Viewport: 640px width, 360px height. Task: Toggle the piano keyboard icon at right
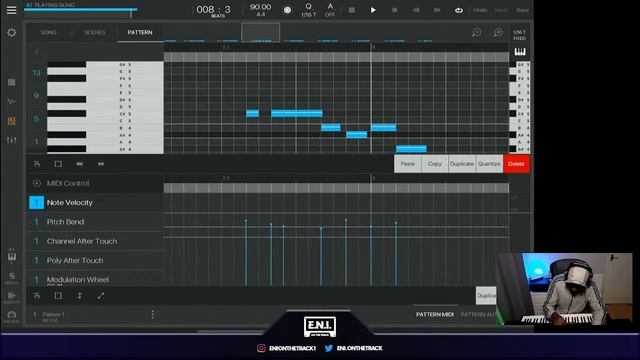pos(520,51)
